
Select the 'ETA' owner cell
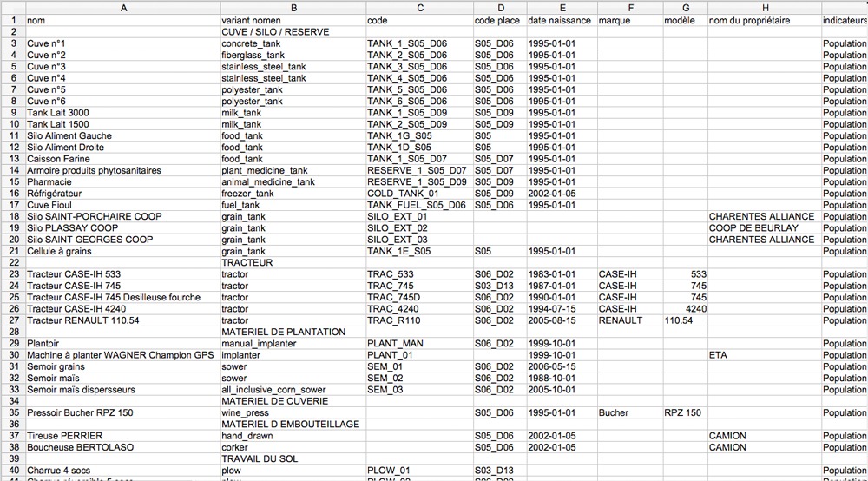coord(765,355)
